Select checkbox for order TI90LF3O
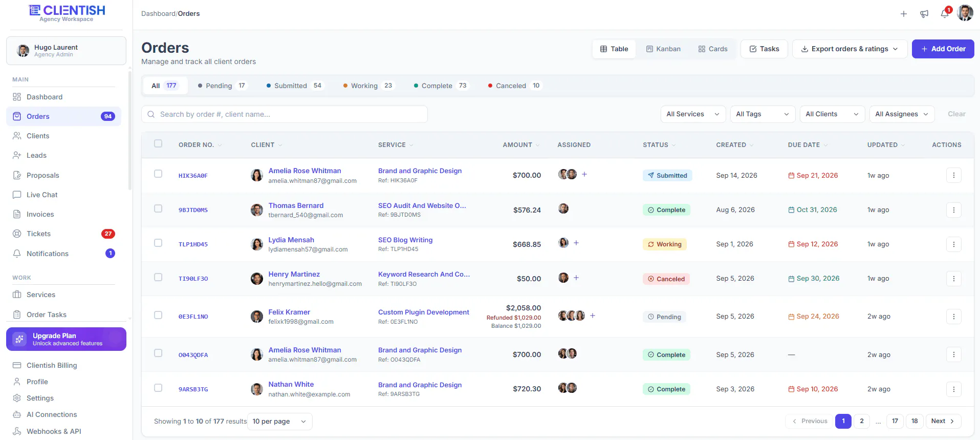Viewport: 980px width, 440px height. point(158,277)
